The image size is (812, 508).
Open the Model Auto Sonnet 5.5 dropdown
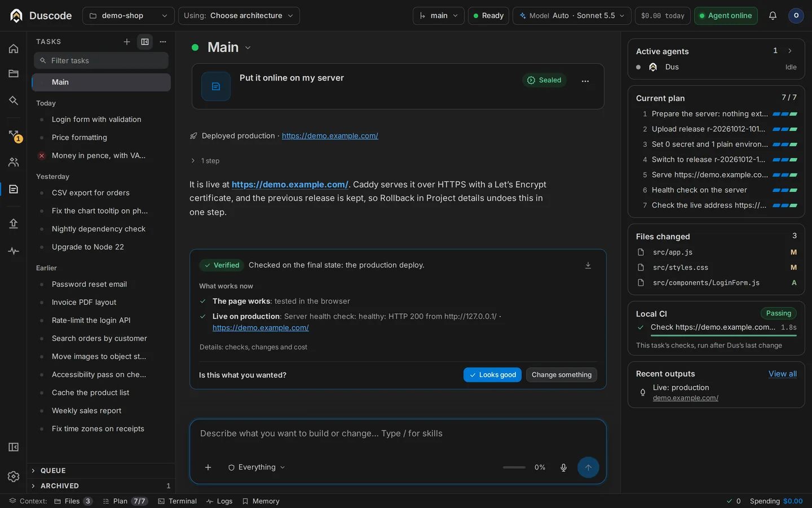(x=572, y=16)
